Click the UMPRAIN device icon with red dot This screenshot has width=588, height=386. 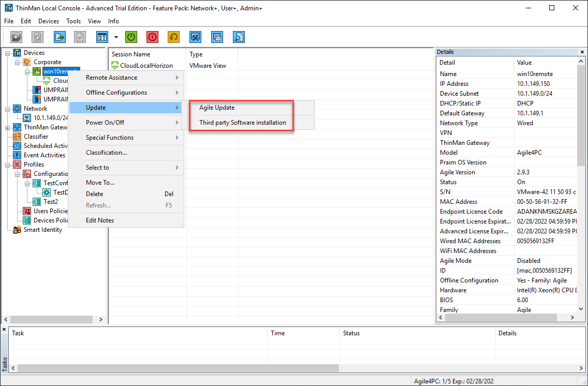click(x=37, y=90)
